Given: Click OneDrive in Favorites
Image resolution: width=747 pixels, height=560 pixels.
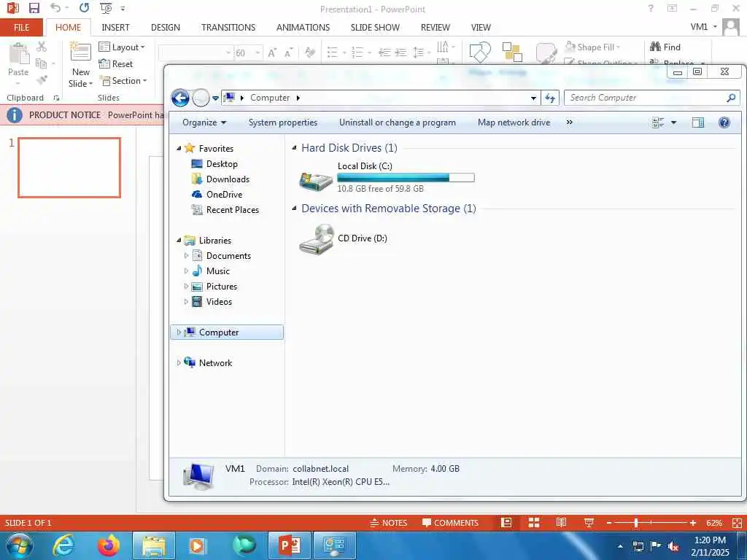Looking at the screenshot, I should (x=224, y=194).
